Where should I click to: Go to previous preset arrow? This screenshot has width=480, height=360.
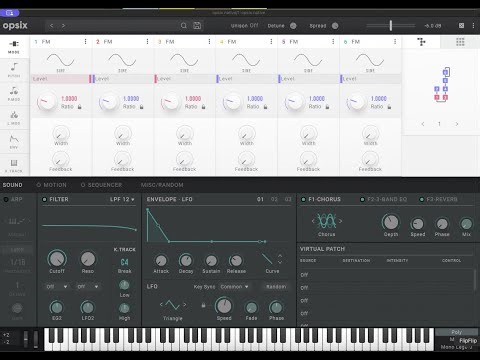click(x=51, y=25)
